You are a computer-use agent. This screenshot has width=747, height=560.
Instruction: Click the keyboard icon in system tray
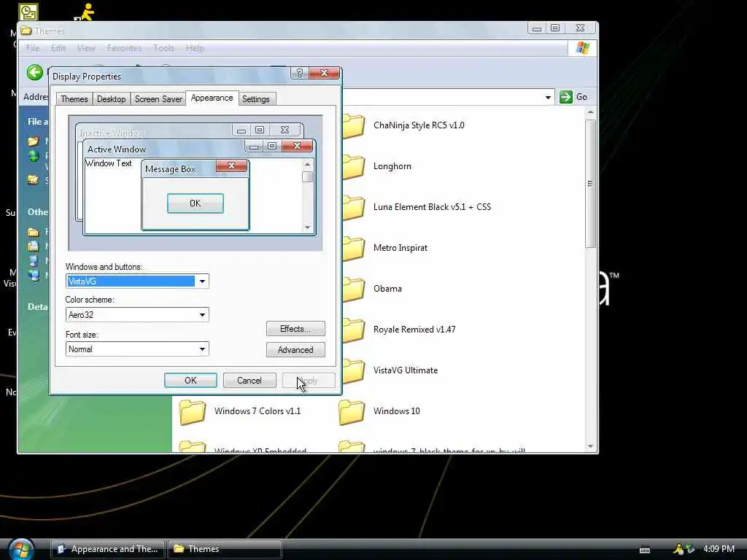645,550
